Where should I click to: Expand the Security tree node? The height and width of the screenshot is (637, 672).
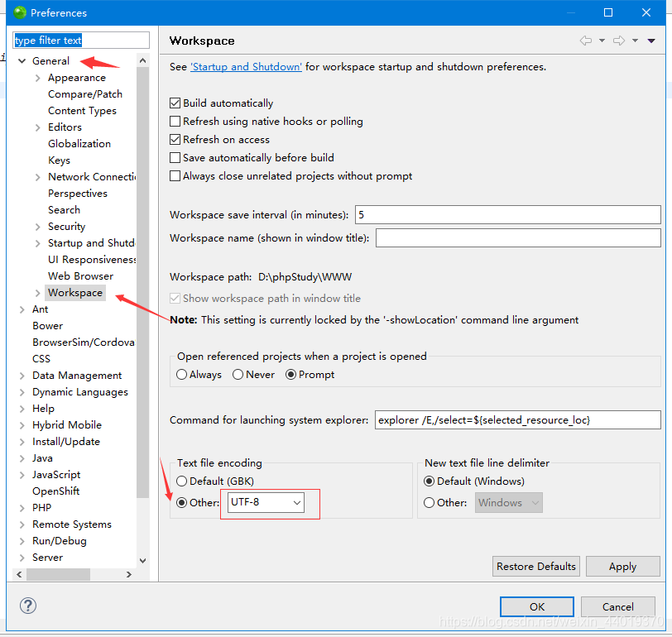[38, 227]
